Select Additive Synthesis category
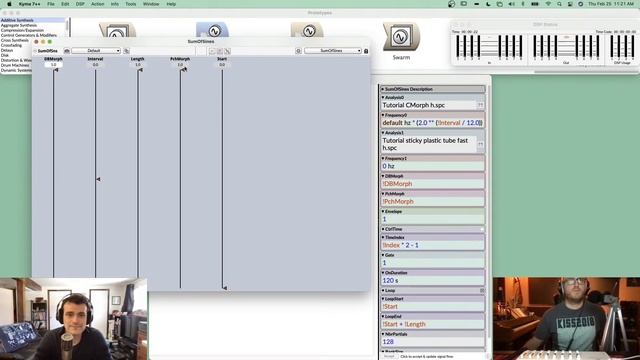The height and width of the screenshot is (360, 640). (x=33, y=20)
